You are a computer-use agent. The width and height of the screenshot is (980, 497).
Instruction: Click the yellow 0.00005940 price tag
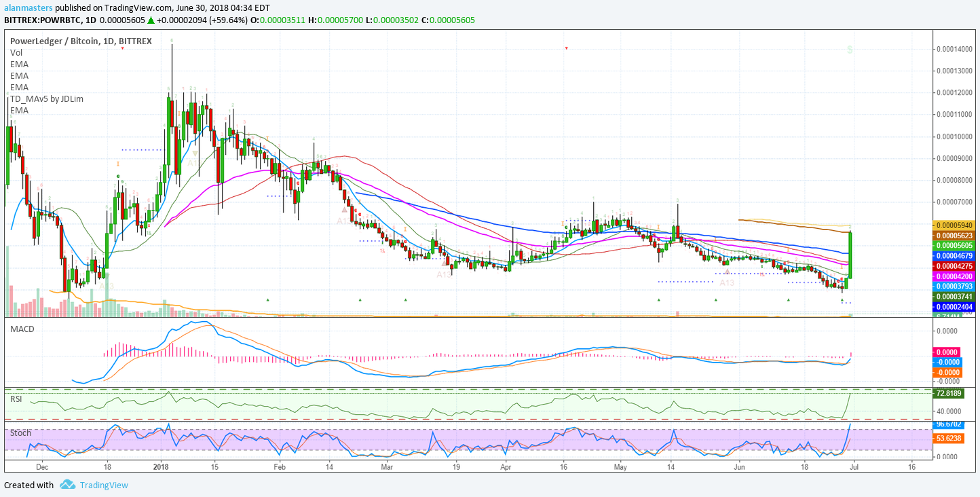(x=955, y=225)
